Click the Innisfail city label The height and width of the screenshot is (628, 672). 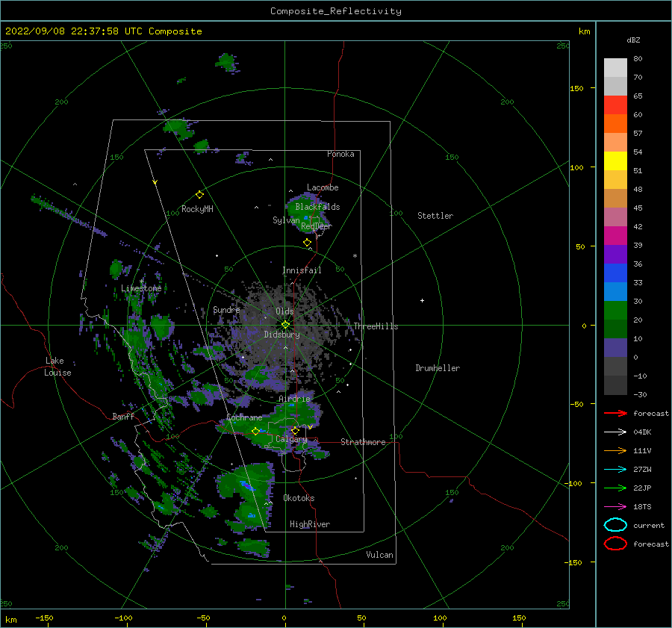point(302,270)
